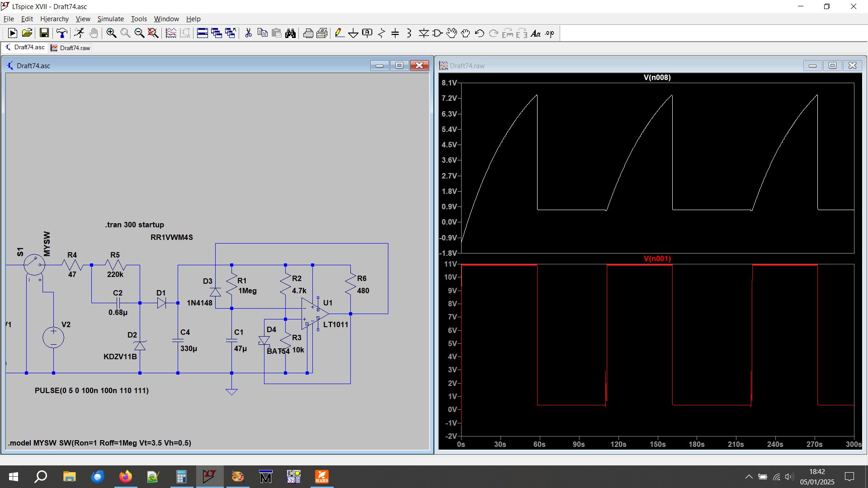Select the Resistor component tool
868x488 pixels.
381,33
